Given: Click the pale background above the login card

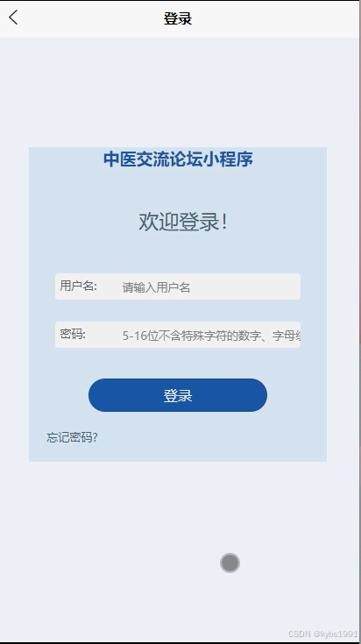Looking at the screenshot, I should pos(180,92).
